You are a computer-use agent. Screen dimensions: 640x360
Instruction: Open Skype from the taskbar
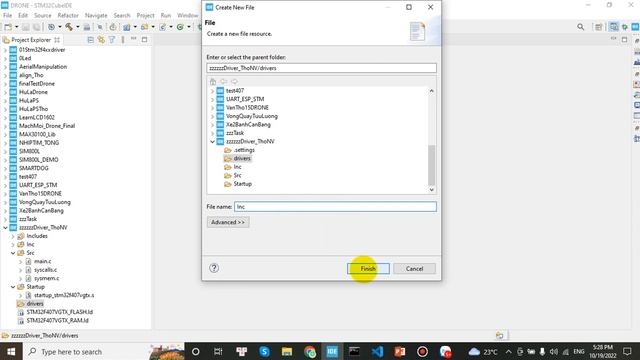(x=264, y=351)
